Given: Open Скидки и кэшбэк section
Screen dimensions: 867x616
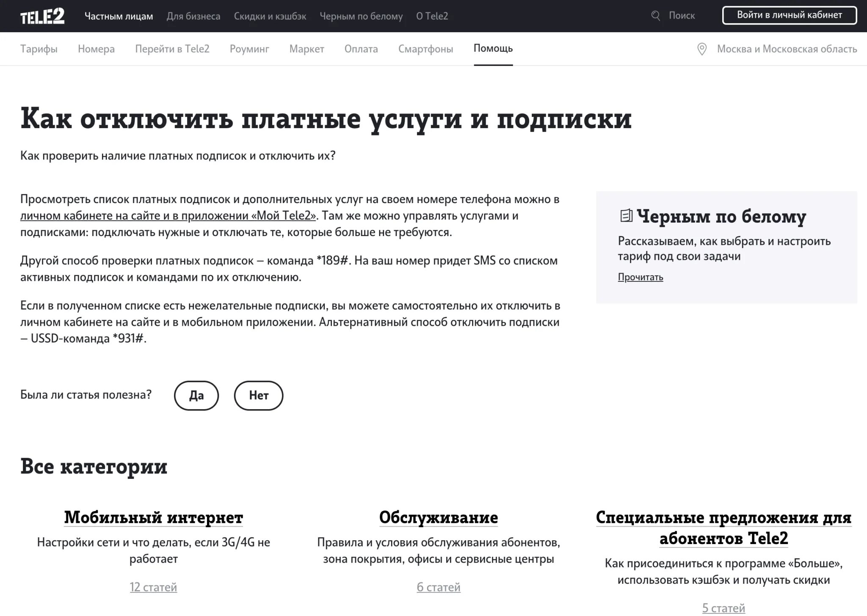Looking at the screenshot, I should (x=270, y=16).
